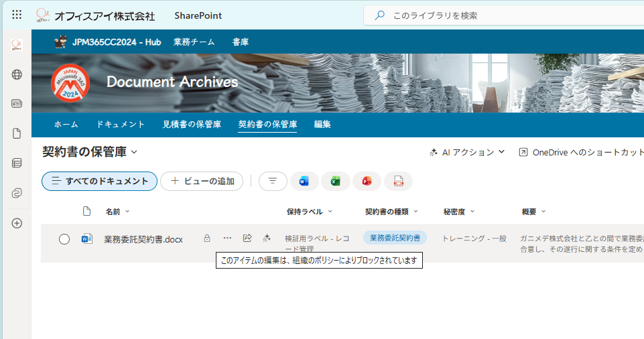This screenshot has height=339, width=644.
Task: Expand the AI アクション dropdown
Action: point(467,152)
